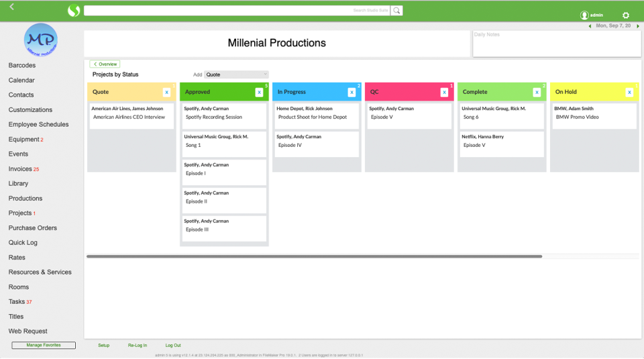Click the Setup link
This screenshot has height=359, width=644.
pyautogui.click(x=103, y=346)
